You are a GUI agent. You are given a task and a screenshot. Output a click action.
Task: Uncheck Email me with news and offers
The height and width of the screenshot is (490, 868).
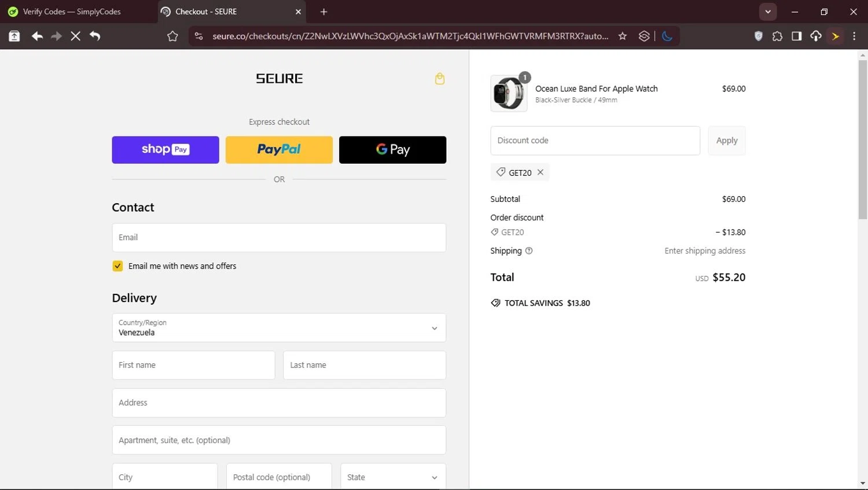[117, 266]
